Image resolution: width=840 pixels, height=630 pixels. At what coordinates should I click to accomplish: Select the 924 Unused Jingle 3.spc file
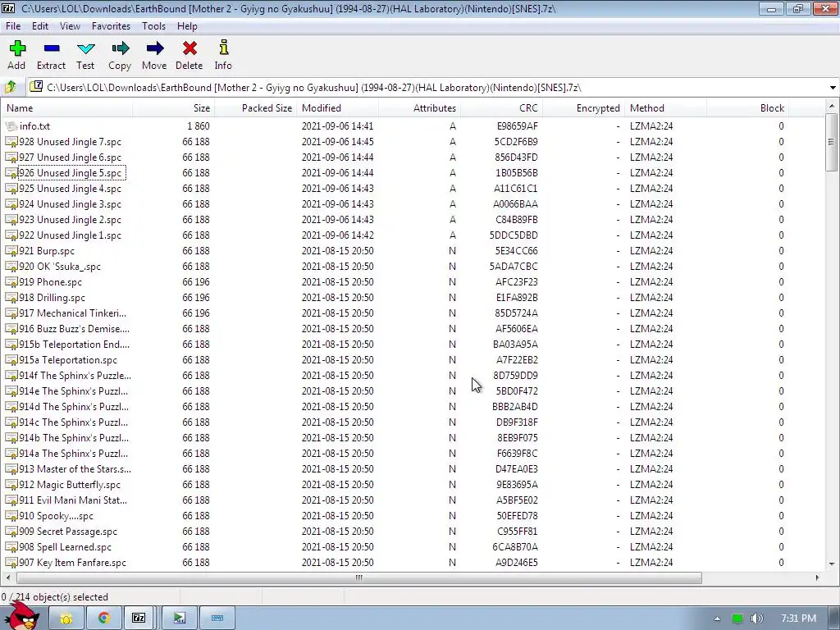pos(71,204)
